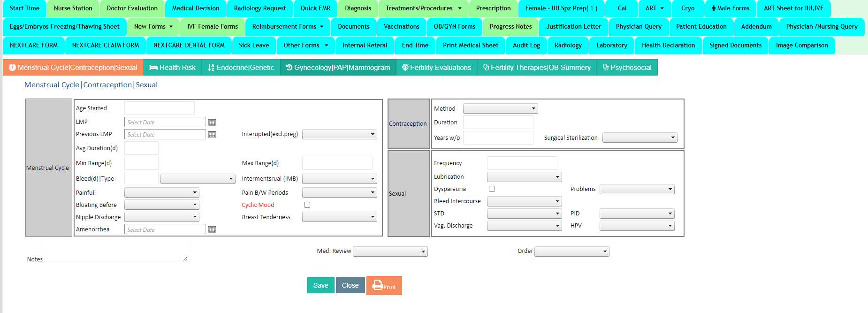
Task: Expand the Nipple Discharge dropdown
Action: tap(161, 217)
